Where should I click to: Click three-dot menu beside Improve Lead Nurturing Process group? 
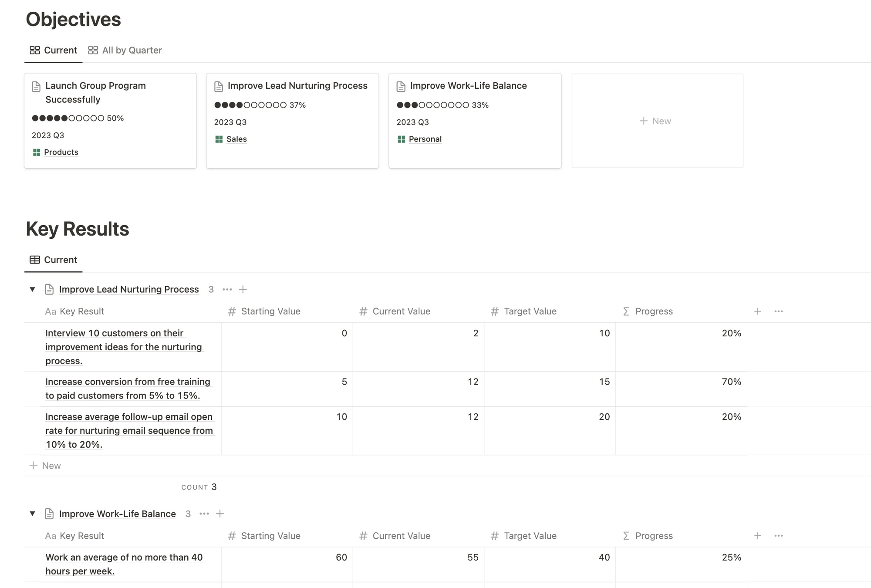pyautogui.click(x=227, y=289)
